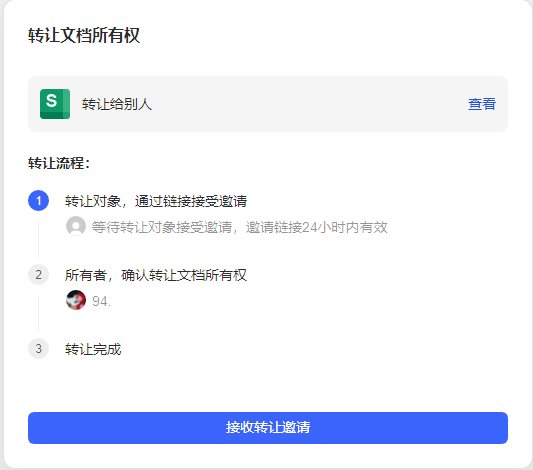533x470 pixels.
Task: Click the document name 转让给别人
Action: click(117, 104)
